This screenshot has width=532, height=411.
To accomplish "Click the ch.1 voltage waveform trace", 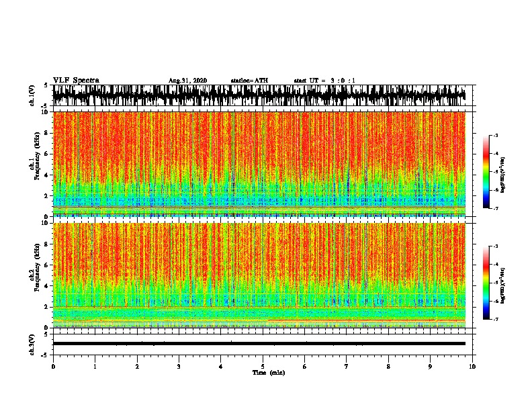I will click(x=259, y=95).
